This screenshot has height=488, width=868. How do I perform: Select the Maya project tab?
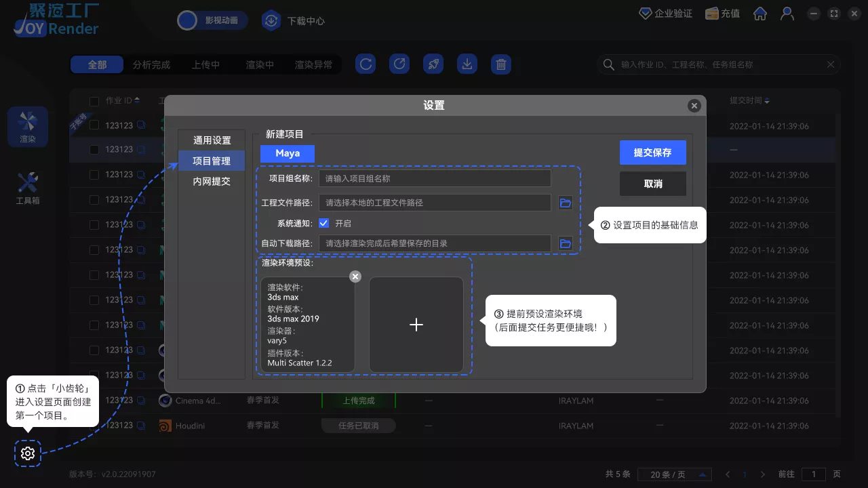coord(288,153)
